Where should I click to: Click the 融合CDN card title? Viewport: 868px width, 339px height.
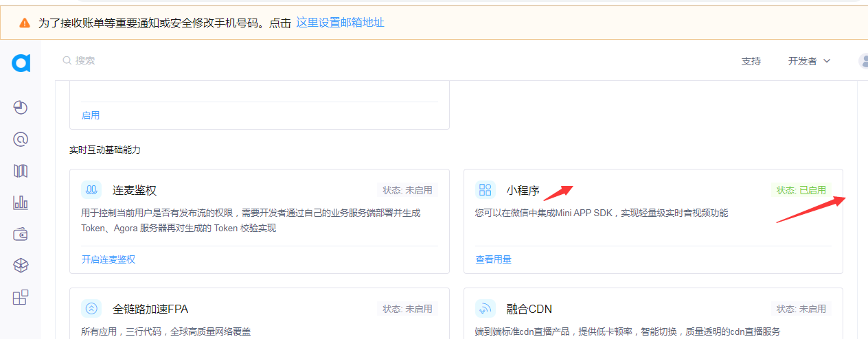[x=529, y=309]
